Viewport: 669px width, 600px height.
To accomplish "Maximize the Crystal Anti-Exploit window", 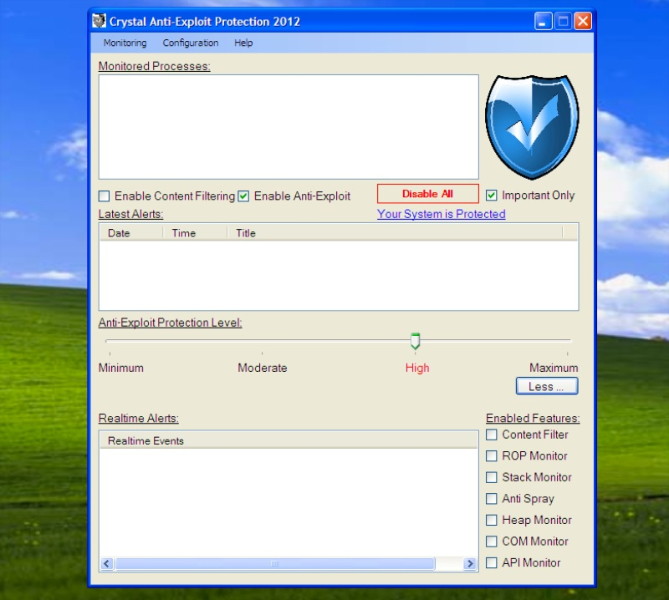I will pyautogui.click(x=563, y=21).
